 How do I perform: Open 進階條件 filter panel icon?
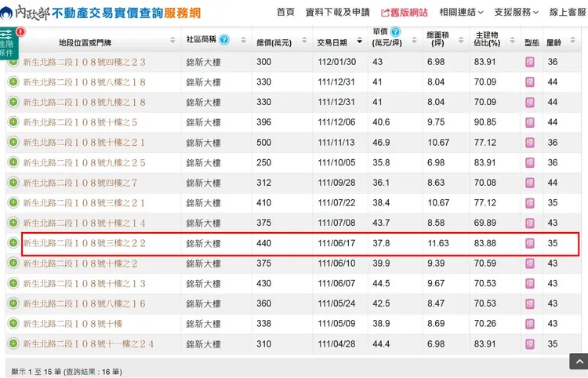pyautogui.click(x=9, y=43)
